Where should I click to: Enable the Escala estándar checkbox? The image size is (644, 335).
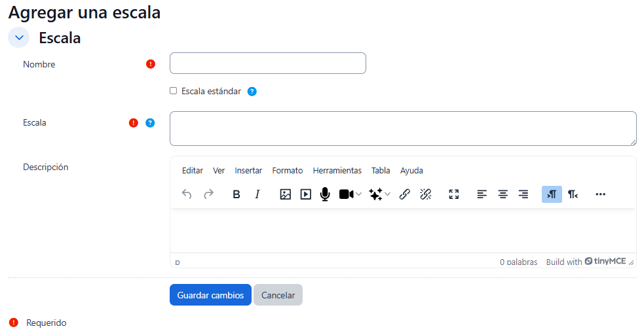[x=174, y=91]
